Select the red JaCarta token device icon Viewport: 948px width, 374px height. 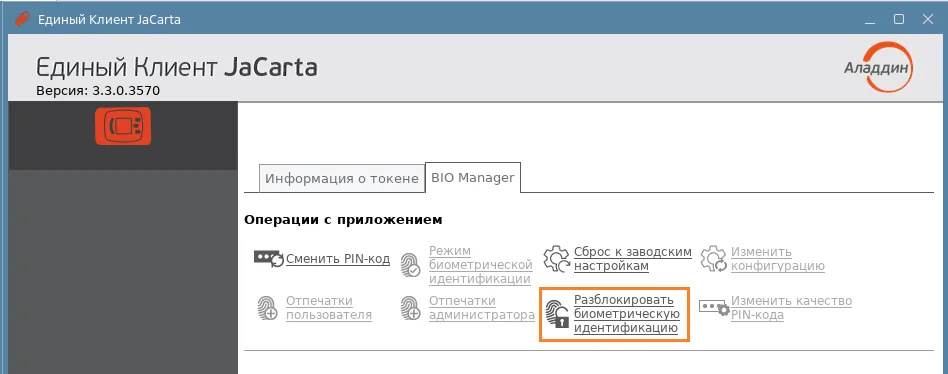(123, 126)
